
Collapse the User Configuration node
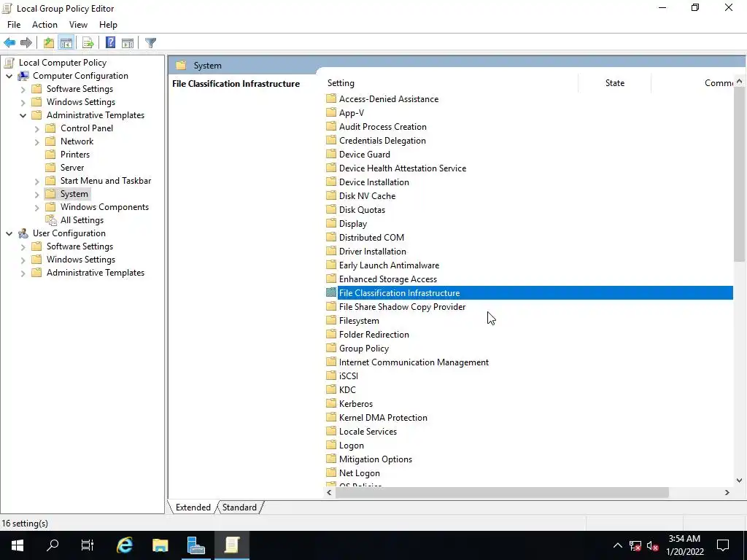click(x=9, y=233)
